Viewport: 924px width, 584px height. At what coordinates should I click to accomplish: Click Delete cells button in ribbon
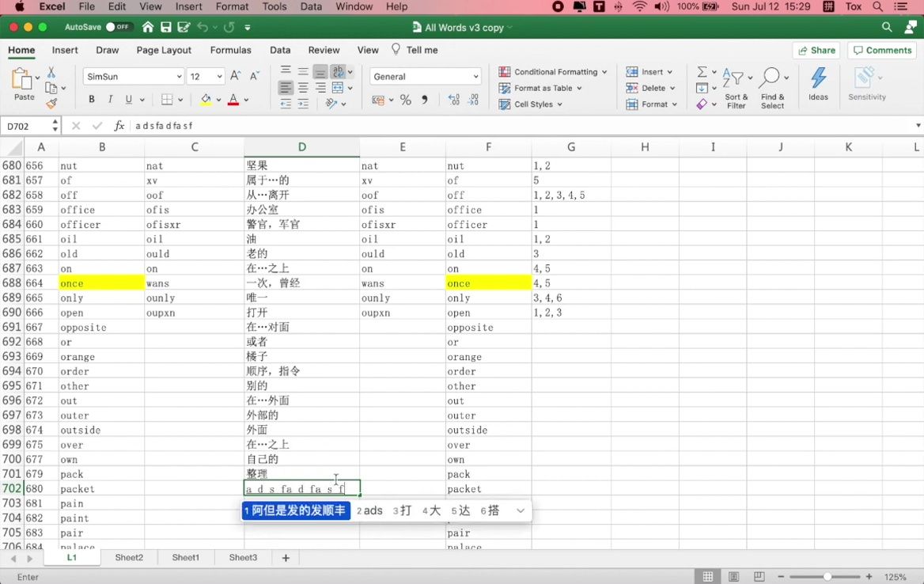tap(650, 88)
